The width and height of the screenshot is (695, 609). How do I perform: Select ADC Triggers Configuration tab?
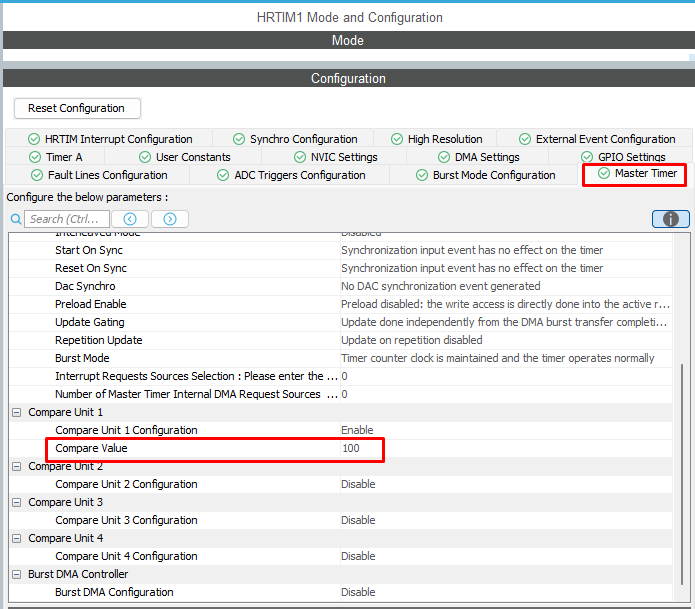[x=291, y=176]
